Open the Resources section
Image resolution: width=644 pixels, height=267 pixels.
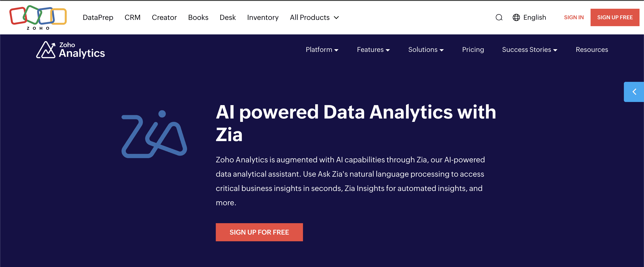click(x=592, y=49)
